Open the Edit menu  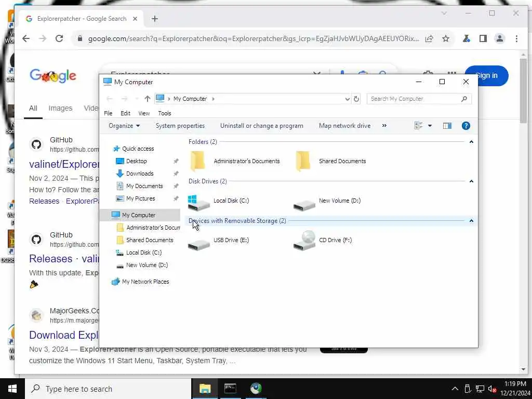pos(125,113)
